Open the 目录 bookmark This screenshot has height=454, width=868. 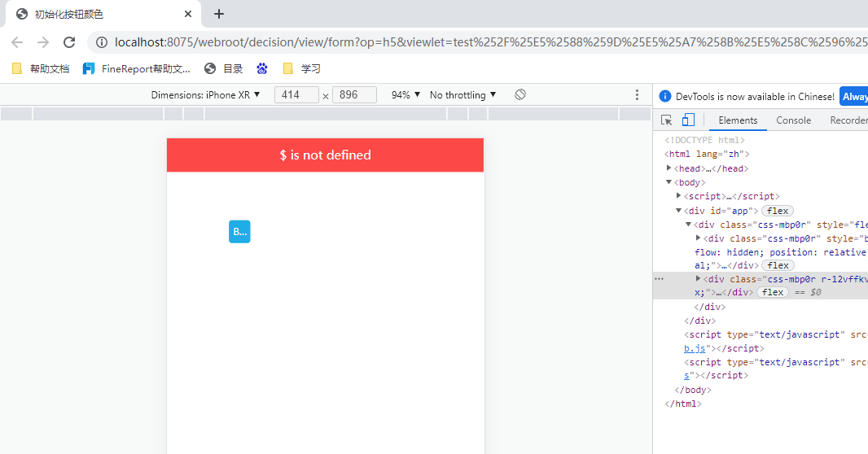224,68
